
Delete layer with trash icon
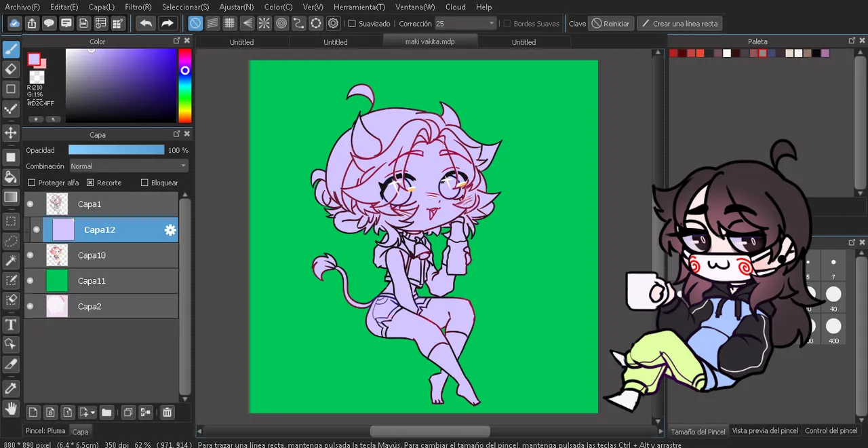(167, 412)
